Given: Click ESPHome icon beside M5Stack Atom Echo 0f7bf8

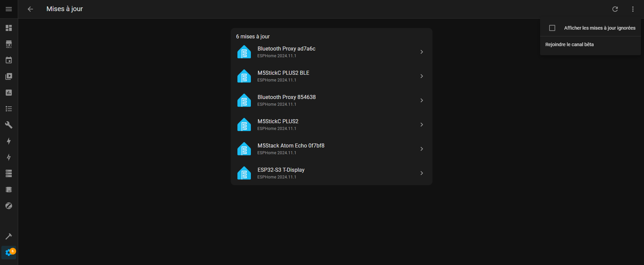Looking at the screenshot, I should [244, 149].
